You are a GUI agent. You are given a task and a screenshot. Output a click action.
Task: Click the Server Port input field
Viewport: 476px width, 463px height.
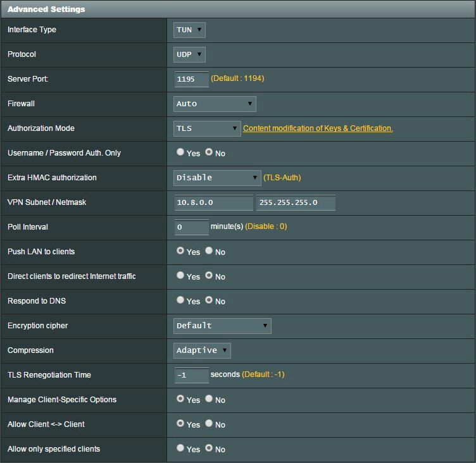coord(192,79)
